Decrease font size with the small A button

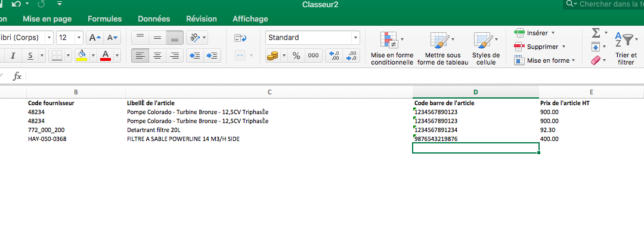pos(112,38)
